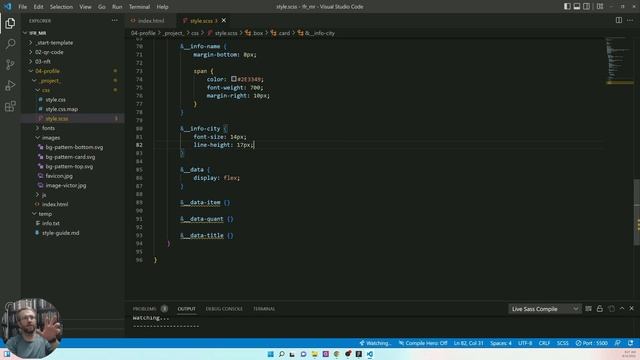
Task: Close the style.scss editor tab
Action: tap(224, 20)
